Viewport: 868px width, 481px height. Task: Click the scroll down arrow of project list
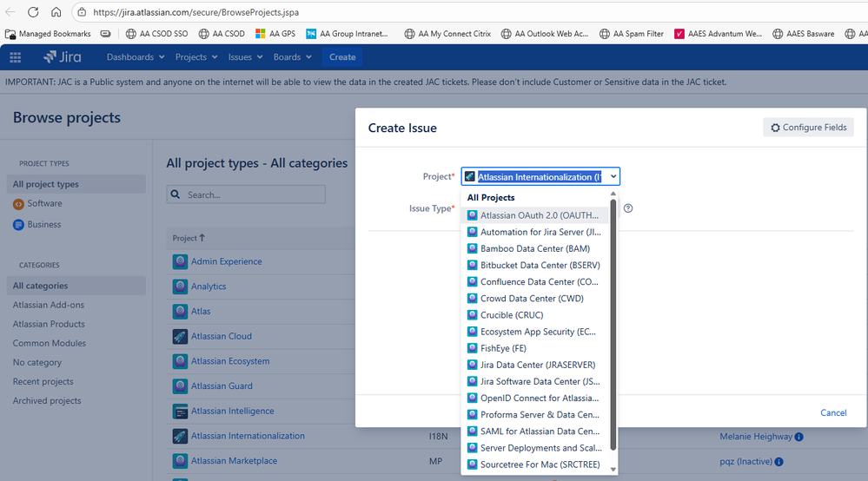pos(613,470)
